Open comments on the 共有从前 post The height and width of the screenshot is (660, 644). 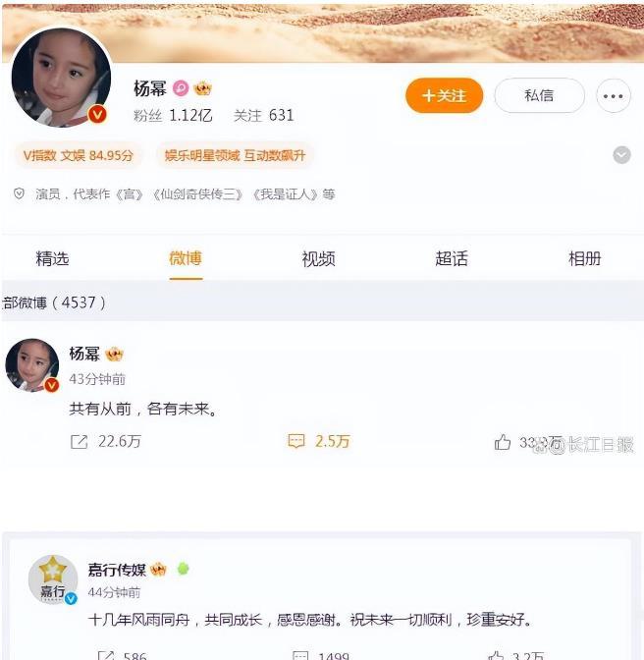point(296,441)
